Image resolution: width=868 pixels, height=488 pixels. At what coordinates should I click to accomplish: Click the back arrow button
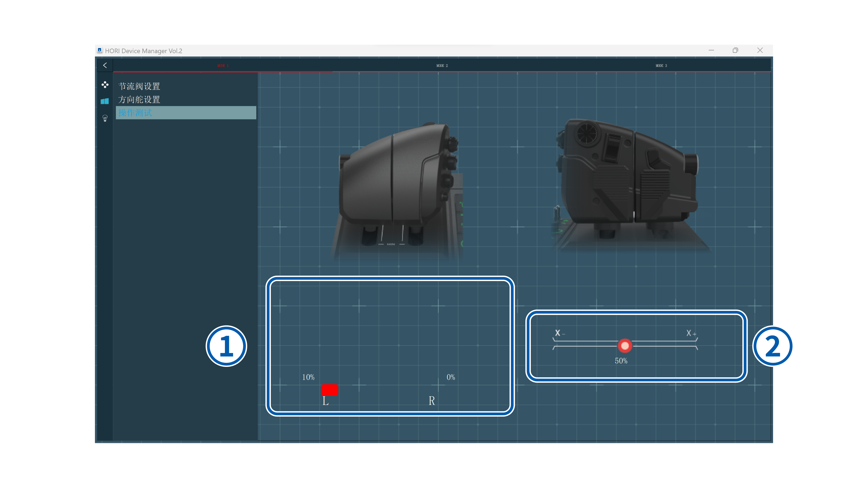click(x=105, y=65)
